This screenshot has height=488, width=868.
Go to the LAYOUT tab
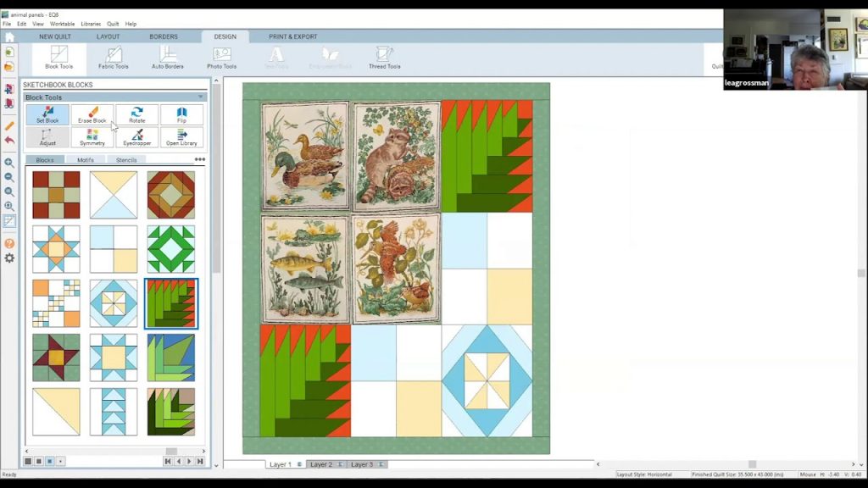(108, 36)
